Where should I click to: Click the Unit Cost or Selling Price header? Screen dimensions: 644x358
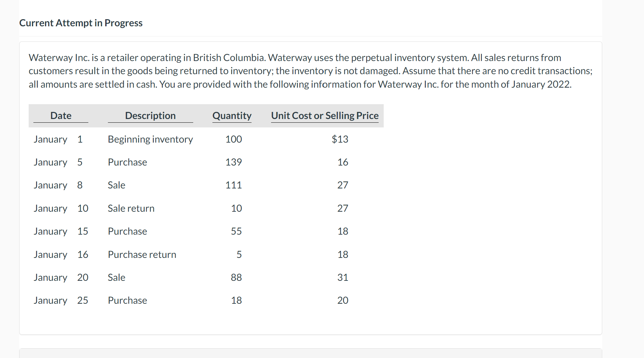[x=325, y=116]
